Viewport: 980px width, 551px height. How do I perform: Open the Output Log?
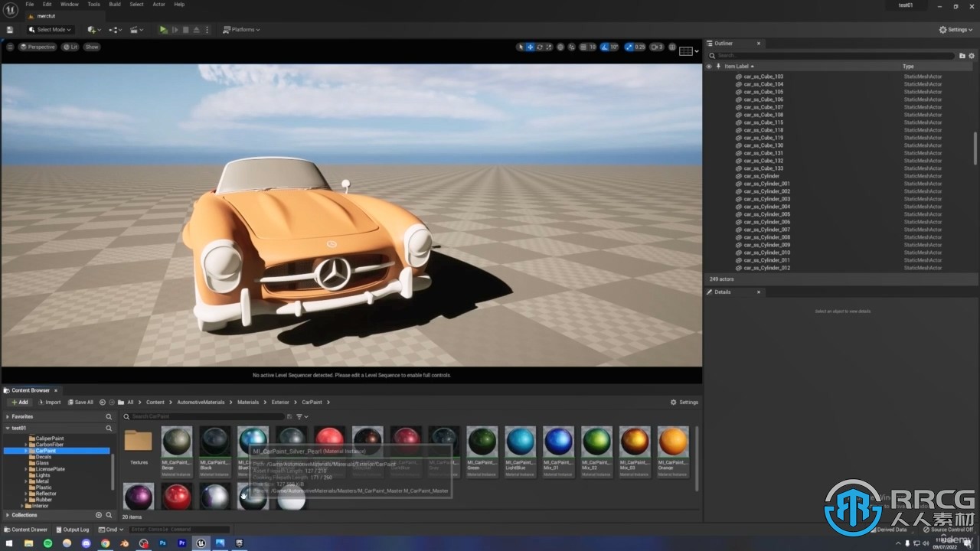coord(72,530)
